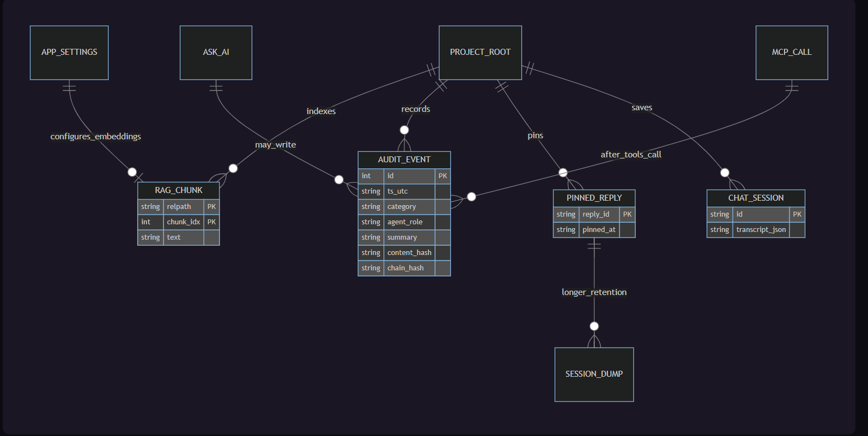
Task: Select the pinned_at attribute in PINNED_REPLY
Action: coord(599,230)
